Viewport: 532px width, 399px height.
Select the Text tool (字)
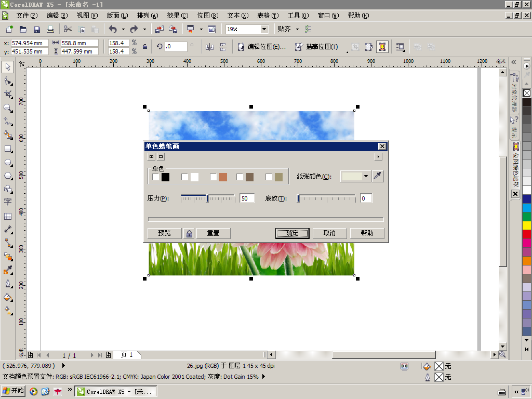[x=8, y=202]
